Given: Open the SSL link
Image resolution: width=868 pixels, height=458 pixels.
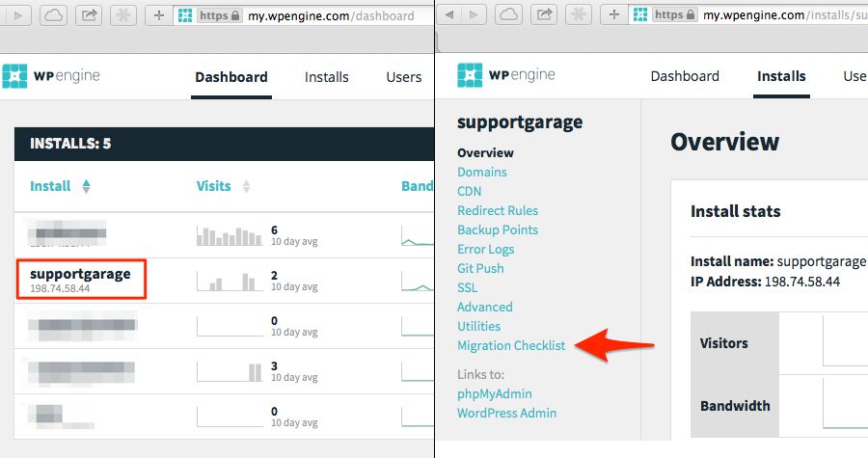Looking at the screenshot, I should point(467,287).
